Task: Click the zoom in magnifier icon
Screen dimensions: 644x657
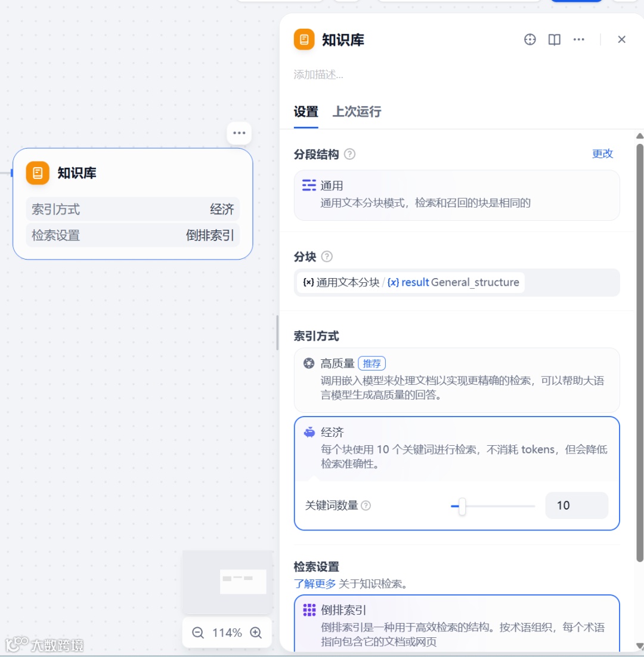Action: click(256, 633)
